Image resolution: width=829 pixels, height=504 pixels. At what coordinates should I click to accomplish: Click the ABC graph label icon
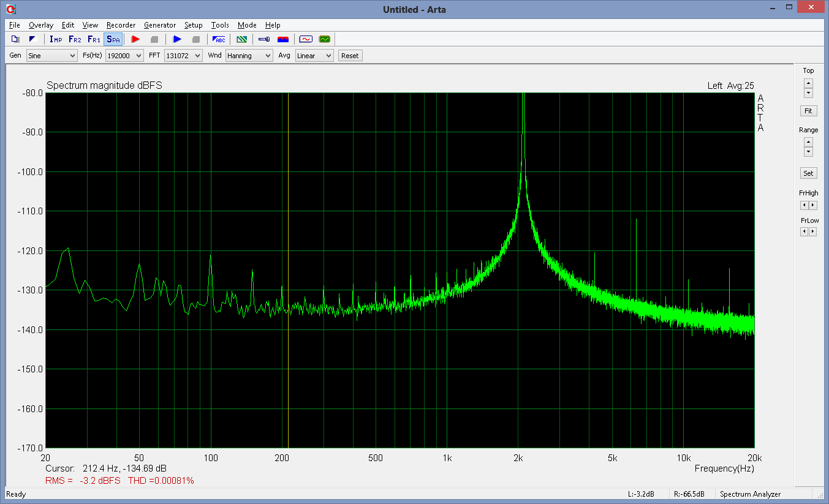[219, 39]
